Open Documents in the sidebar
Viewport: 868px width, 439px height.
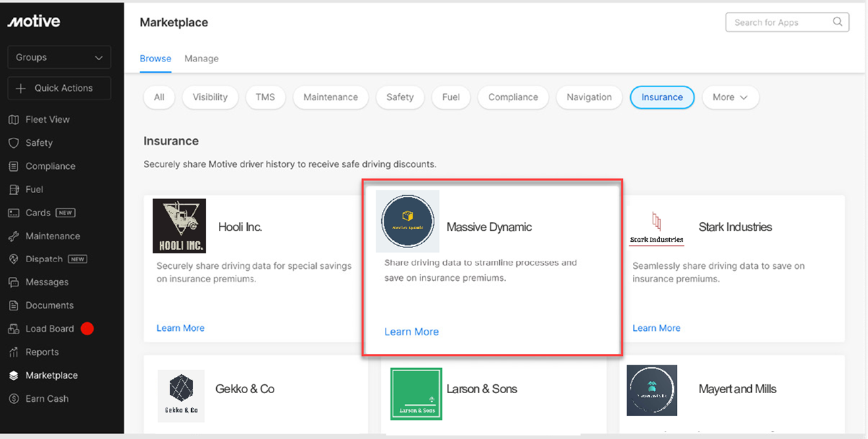point(49,305)
